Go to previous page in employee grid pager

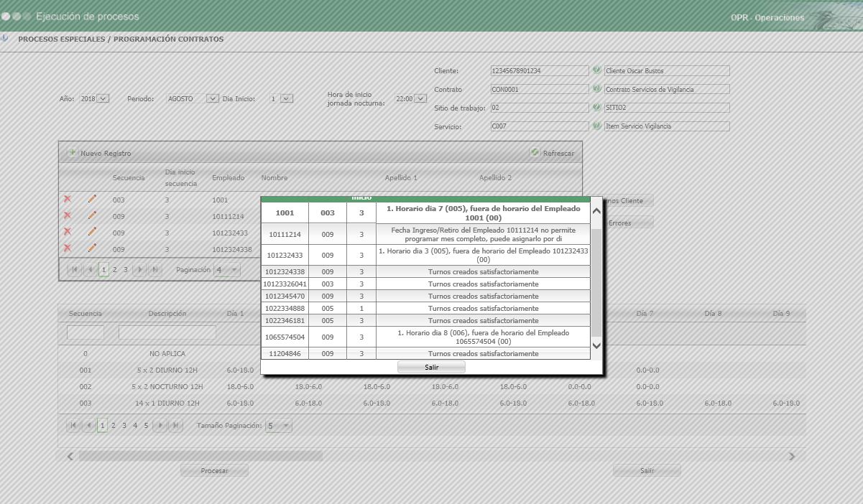point(90,270)
